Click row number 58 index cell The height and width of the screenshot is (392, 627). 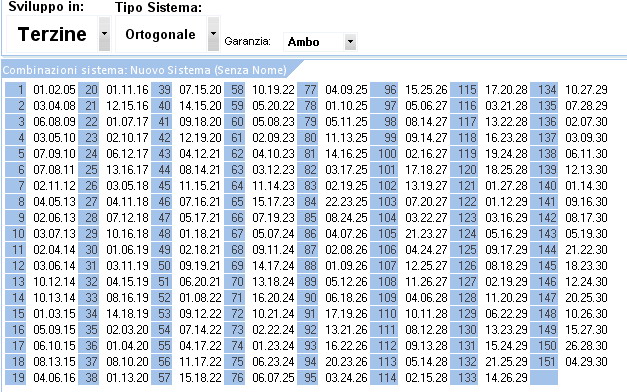pos(234,90)
